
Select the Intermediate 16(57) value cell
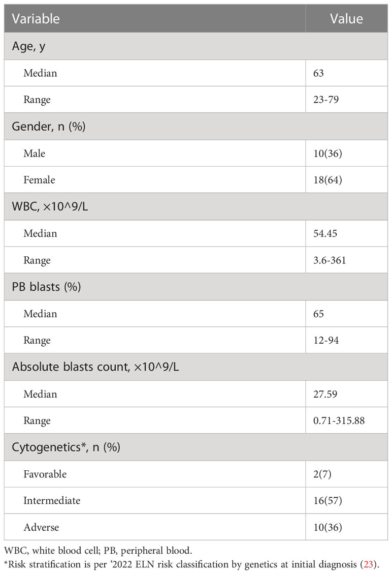coord(346,500)
